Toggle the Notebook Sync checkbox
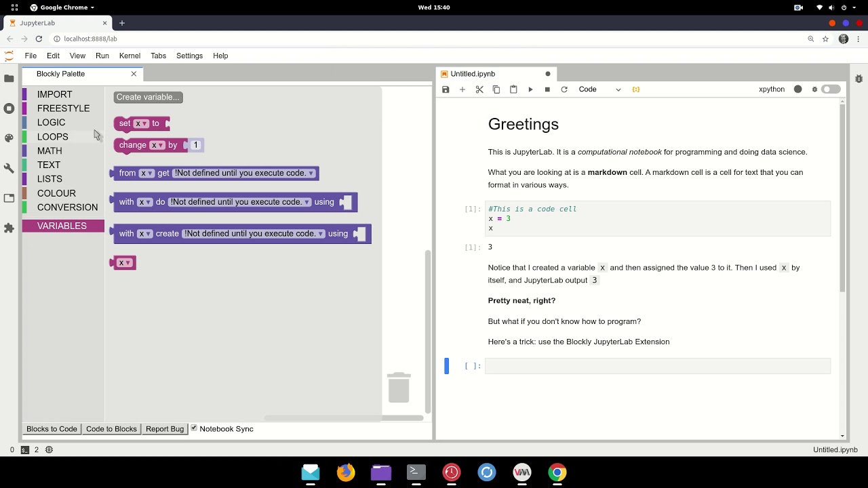This screenshot has width=868, height=488. coord(194,428)
